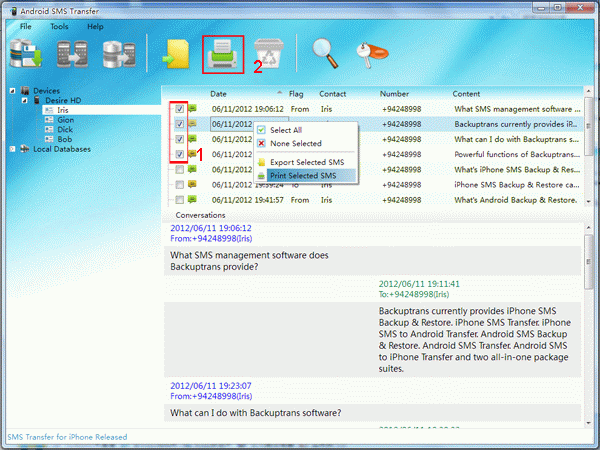The image size is (600, 450).
Task: Click the restore database to phone icon
Action: coord(119,54)
